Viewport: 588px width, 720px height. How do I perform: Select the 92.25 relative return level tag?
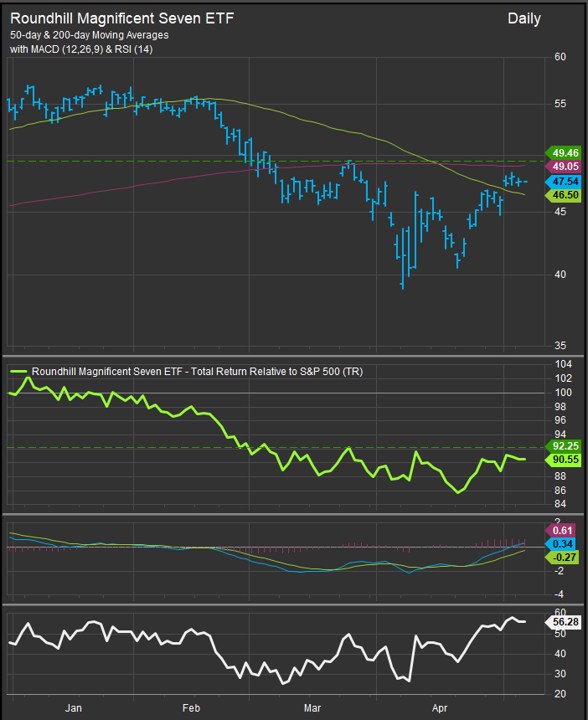tap(563, 446)
